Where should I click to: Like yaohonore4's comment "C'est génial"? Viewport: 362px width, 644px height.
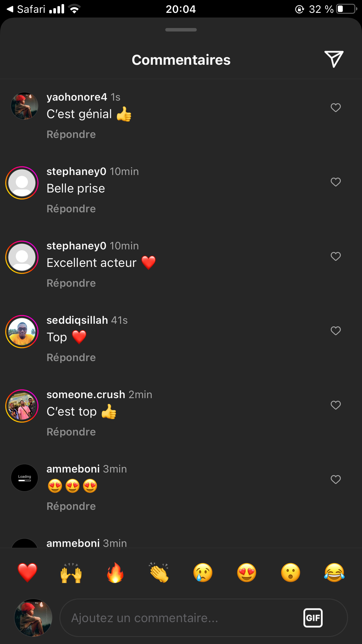(335, 108)
